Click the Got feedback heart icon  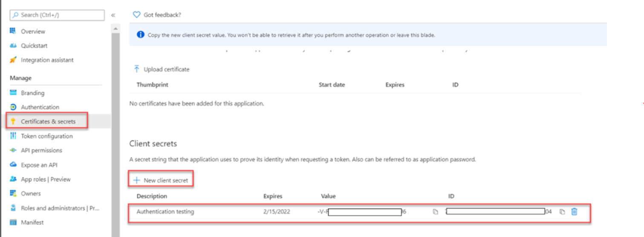pos(136,14)
